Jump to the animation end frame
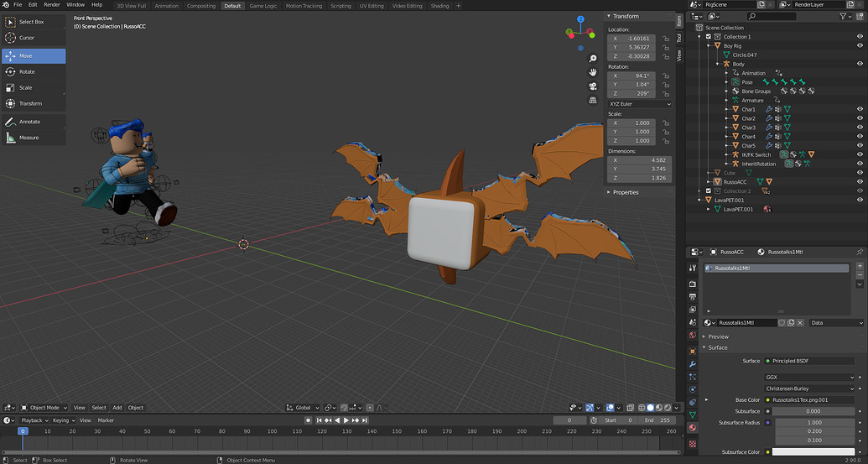The image size is (868, 464). click(x=365, y=420)
